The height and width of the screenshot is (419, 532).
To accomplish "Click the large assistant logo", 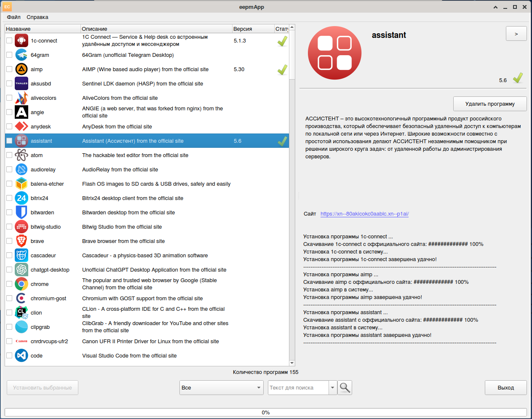I will 335,53.
